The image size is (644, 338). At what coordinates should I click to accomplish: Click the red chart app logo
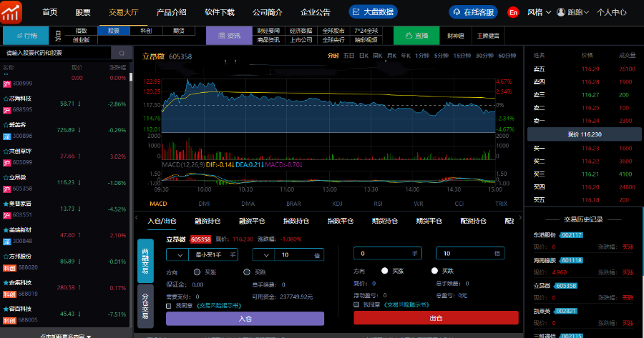pyautogui.click(x=12, y=12)
